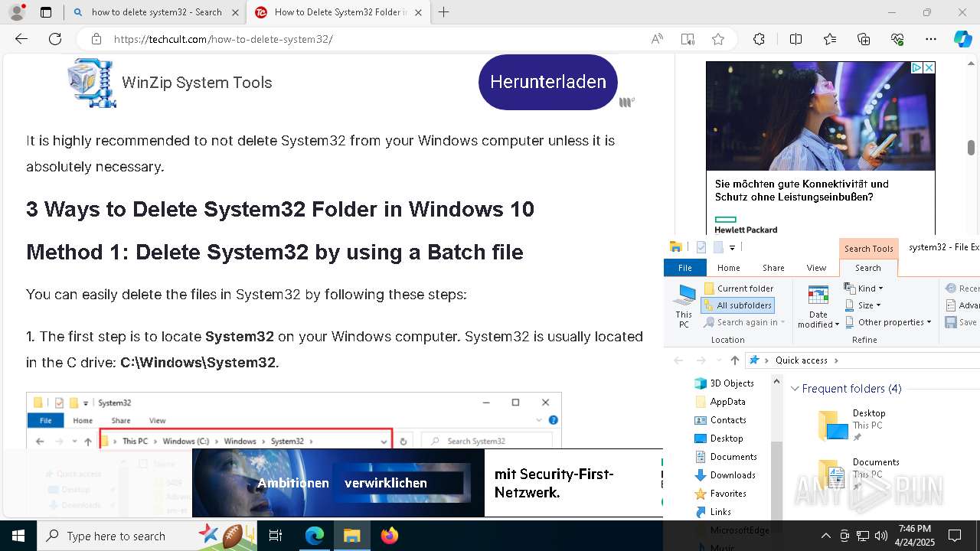Switch to the Share ribbon tab
The width and height of the screenshot is (980, 551).
(773, 268)
